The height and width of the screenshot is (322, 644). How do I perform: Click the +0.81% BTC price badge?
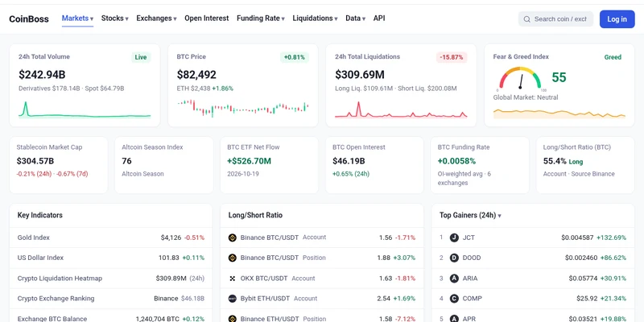pyautogui.click(x=295, y=57)
